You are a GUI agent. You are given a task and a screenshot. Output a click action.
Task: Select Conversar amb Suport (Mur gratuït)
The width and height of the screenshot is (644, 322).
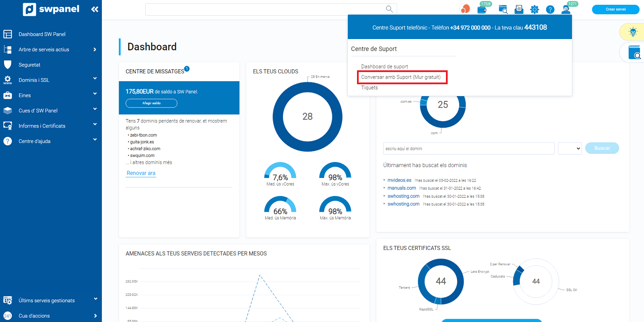401,77
